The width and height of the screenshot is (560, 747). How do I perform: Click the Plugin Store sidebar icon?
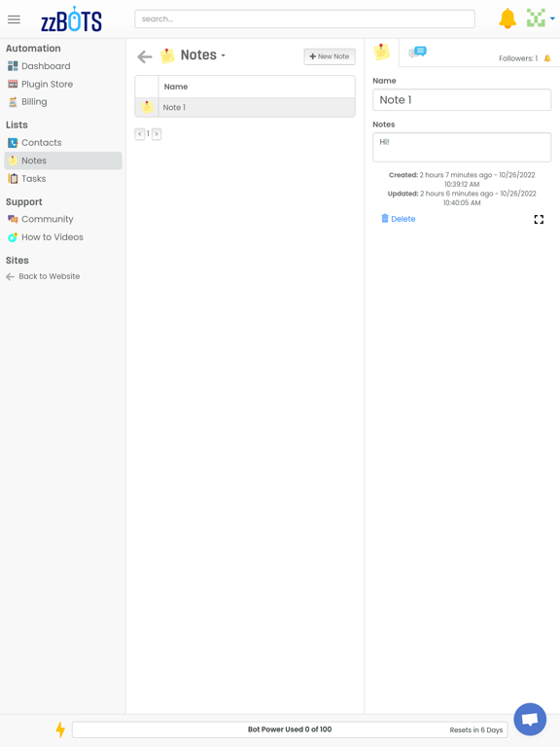click(13, 84)
